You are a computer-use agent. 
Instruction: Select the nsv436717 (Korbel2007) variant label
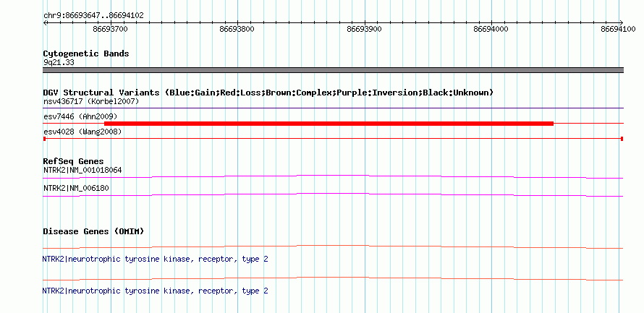point(91,101)
